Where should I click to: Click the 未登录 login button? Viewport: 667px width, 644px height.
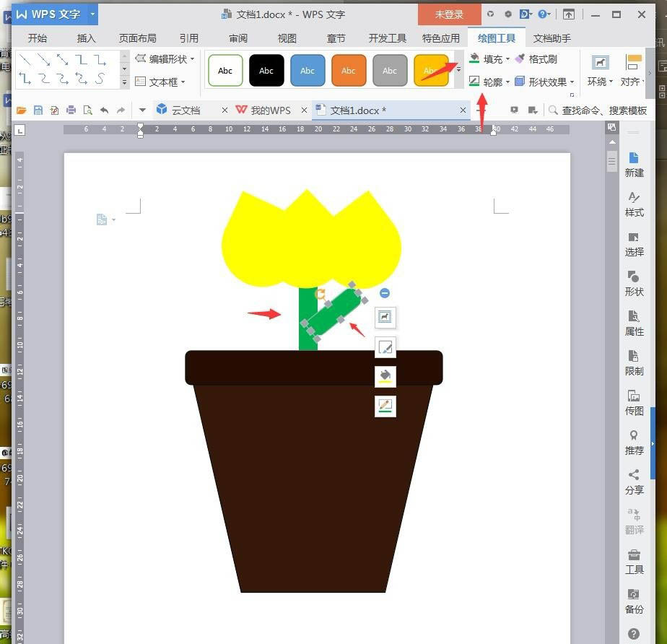coord(449,14)
